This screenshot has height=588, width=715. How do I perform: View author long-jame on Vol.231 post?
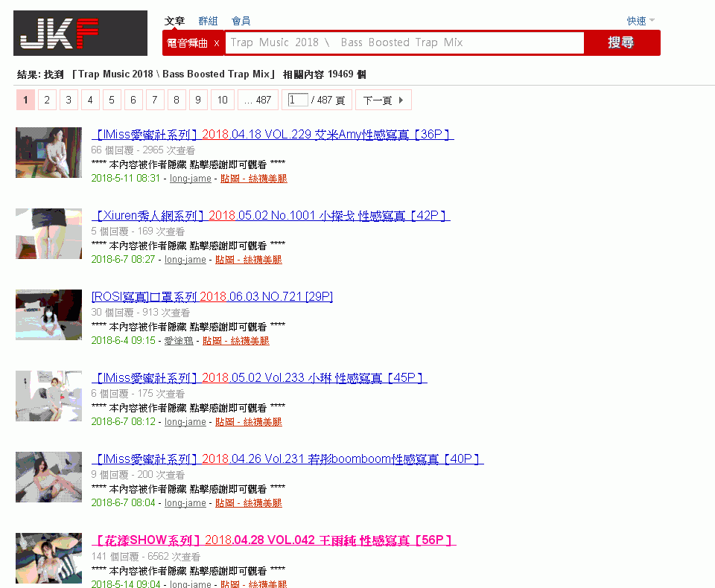tap(185, 503)
